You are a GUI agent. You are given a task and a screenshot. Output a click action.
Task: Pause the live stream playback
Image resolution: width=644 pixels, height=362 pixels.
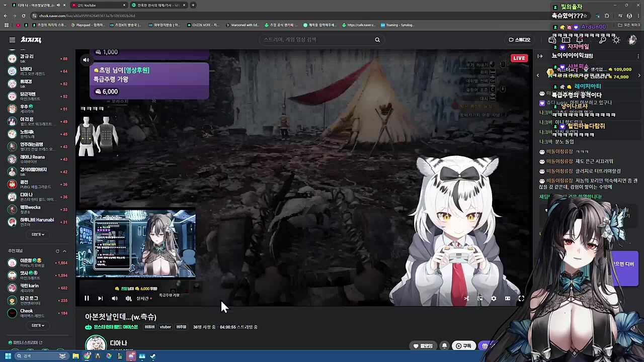tap(87, 298)
